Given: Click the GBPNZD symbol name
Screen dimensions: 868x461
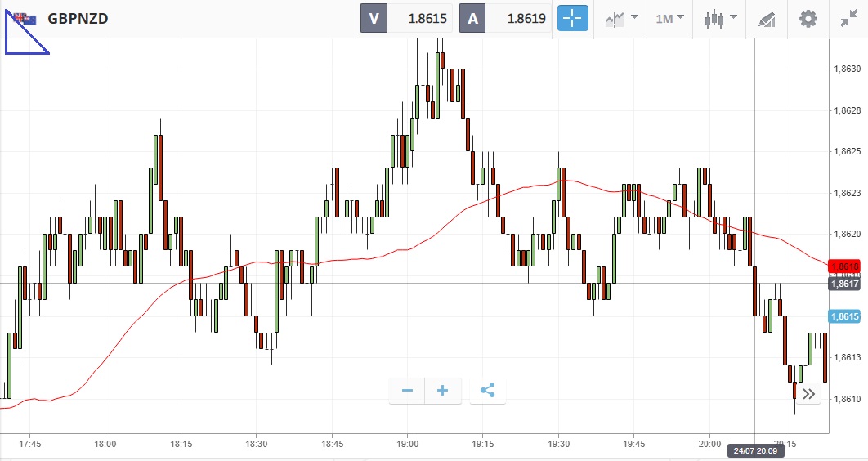Looking at the screenshot, I should (78, 19).
